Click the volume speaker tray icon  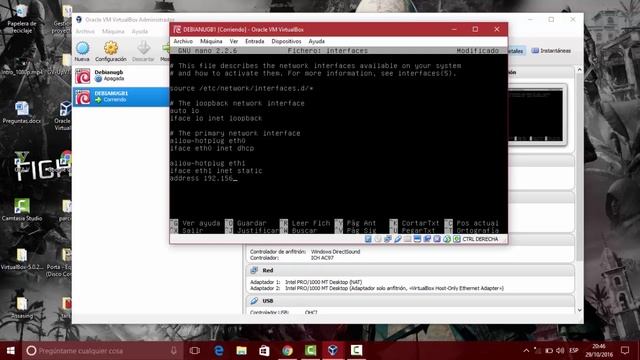pos(560,350)
